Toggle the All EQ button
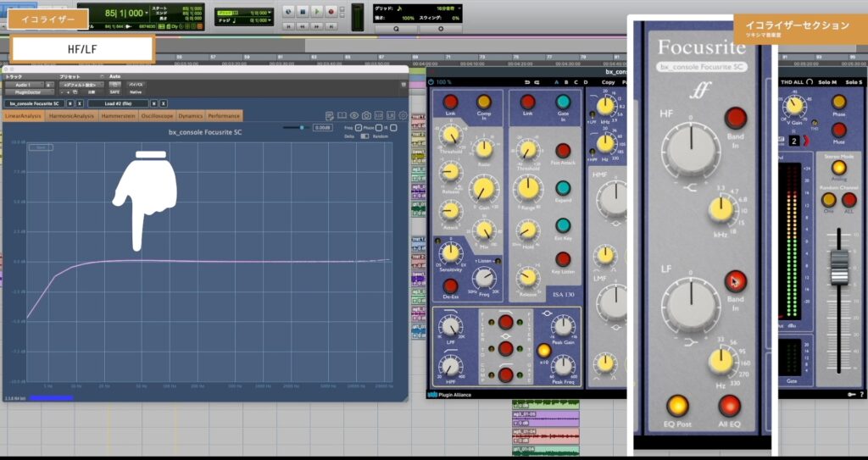 point(729,406)
